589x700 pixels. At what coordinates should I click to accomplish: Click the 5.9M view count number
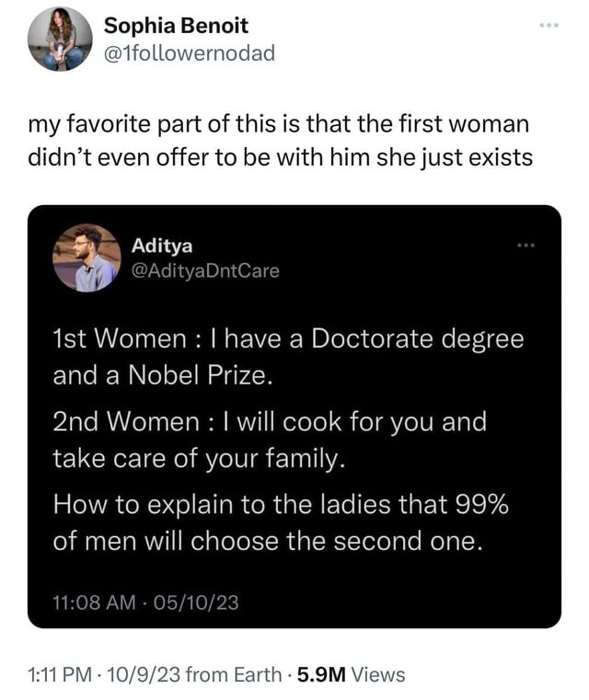pos(317,674)
